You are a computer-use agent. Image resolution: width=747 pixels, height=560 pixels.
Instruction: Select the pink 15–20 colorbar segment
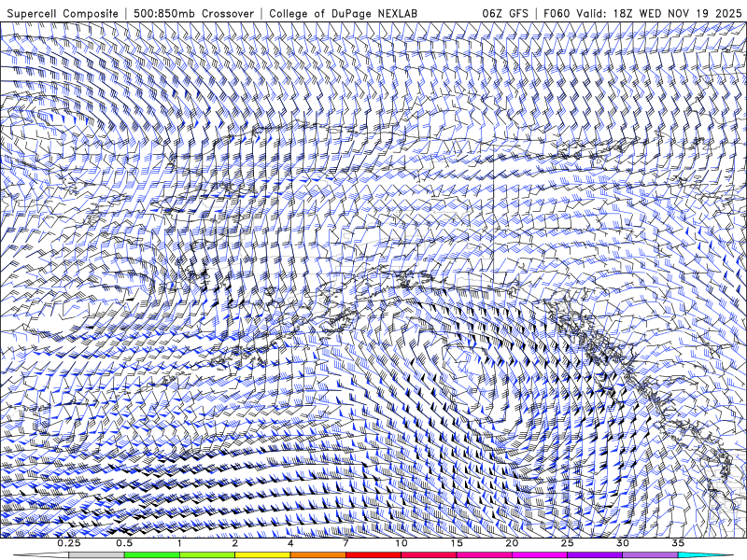(x=484, y=555)
